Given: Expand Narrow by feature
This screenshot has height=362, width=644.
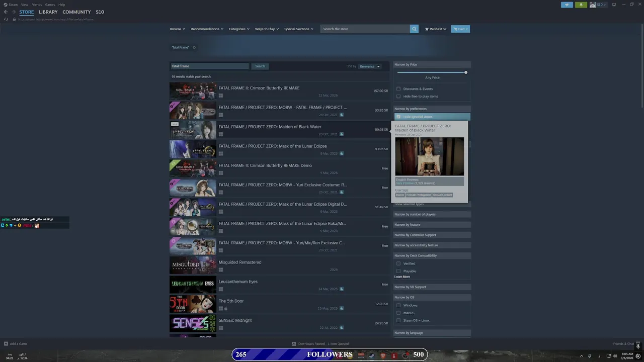Looking at the screenshot, I should 432,225.
